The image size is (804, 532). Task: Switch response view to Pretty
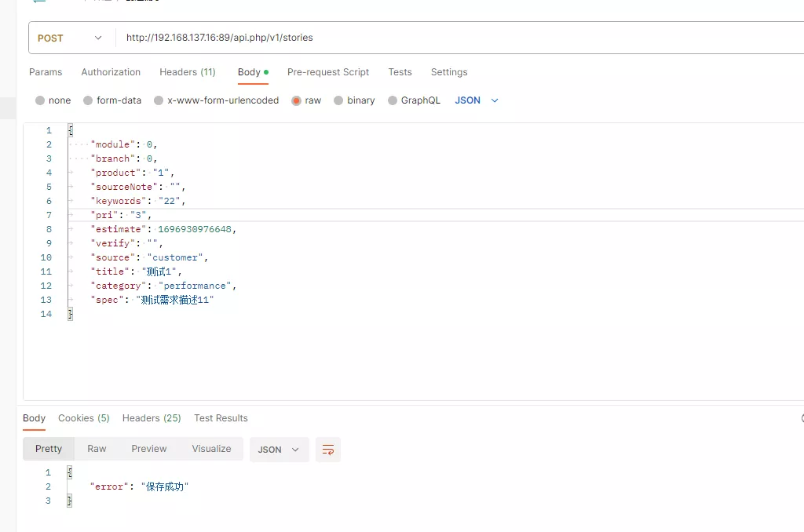tap(49, 449)
